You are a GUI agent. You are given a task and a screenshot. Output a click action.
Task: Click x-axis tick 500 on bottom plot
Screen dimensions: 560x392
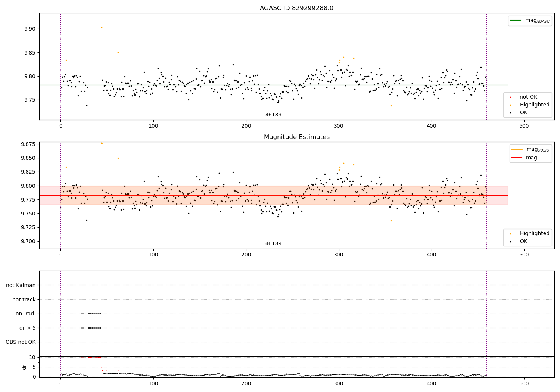(524, 384)
